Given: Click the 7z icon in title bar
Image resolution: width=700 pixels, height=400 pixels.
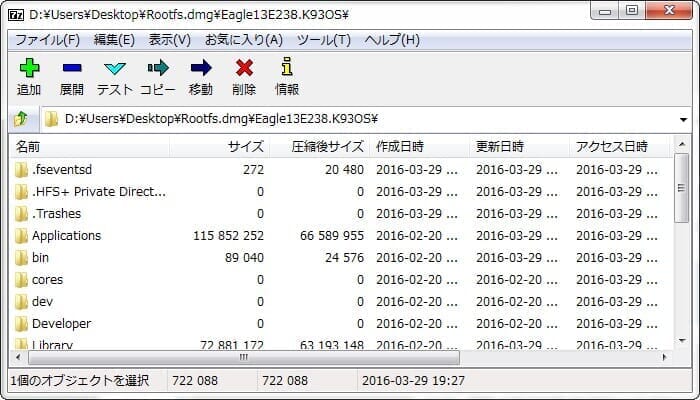Looking at the screenshot, I should (16, 15).
